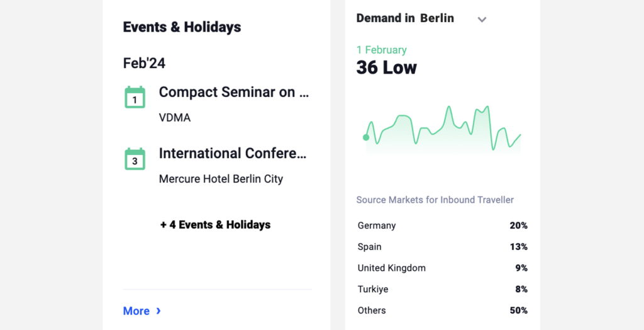This screenshot has width=644, height=330.
Task: Show the + 4 Events & Holidays
Action: [215, 225]
